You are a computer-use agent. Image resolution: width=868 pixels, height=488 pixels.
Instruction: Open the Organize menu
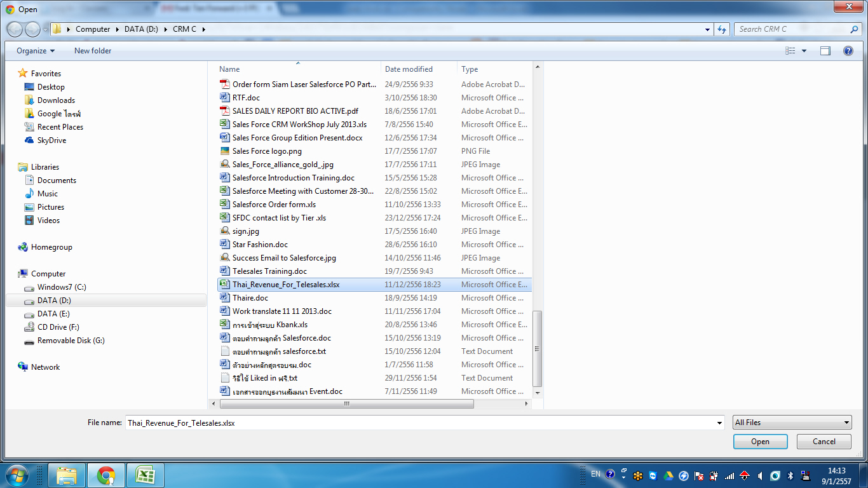point(36,51)
